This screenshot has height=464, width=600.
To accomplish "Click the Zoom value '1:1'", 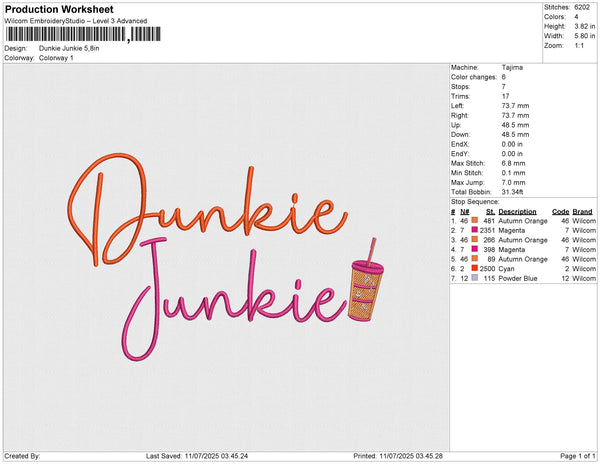I will pyautogui.click(x=579, y=46).
